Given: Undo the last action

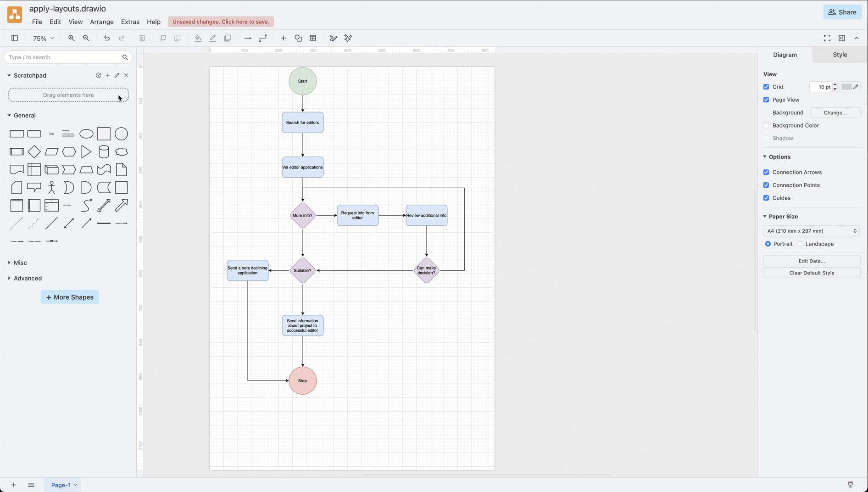Looking at the screenshot, I should 107,38.
